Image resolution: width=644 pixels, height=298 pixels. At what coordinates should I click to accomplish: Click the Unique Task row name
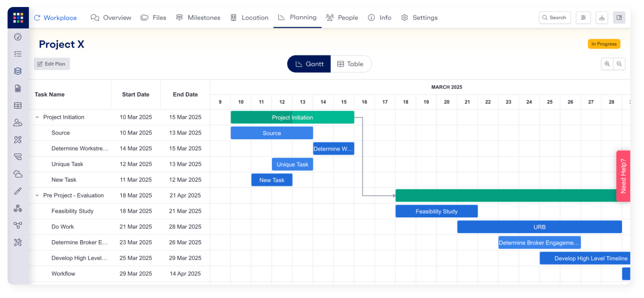67,164
